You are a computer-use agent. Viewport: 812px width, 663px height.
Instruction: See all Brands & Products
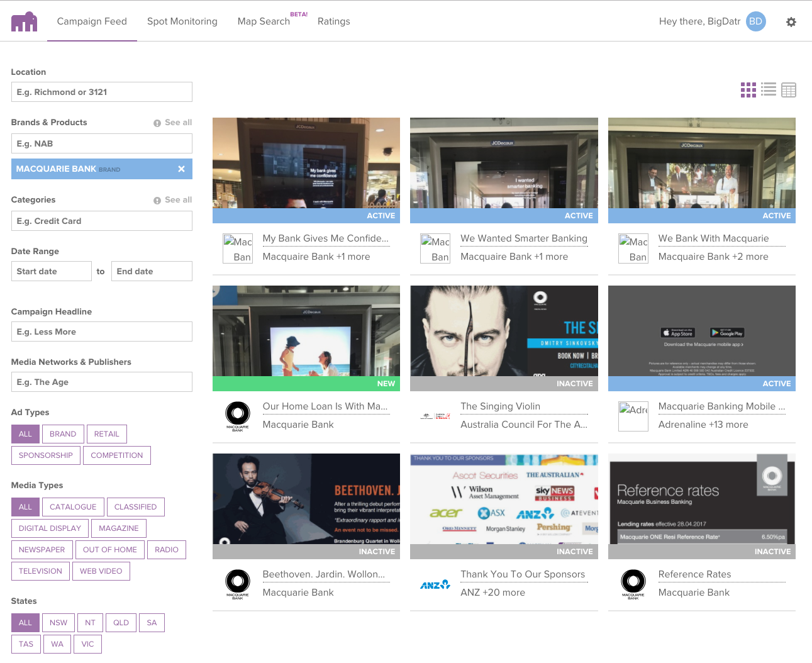tap(173, 123)
